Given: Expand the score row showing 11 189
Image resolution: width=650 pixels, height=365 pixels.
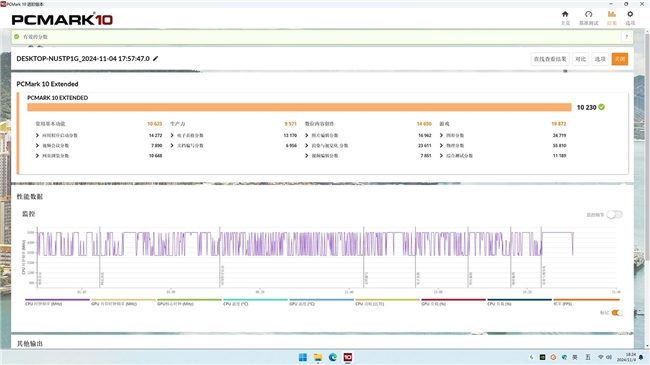Looking at the screenshot, I should [441, 156].
